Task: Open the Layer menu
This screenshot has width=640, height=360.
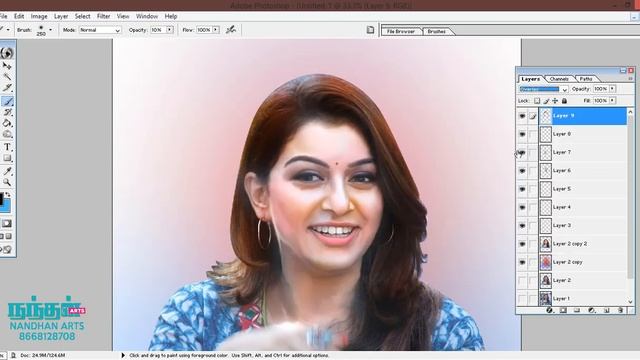Action: 61,16
